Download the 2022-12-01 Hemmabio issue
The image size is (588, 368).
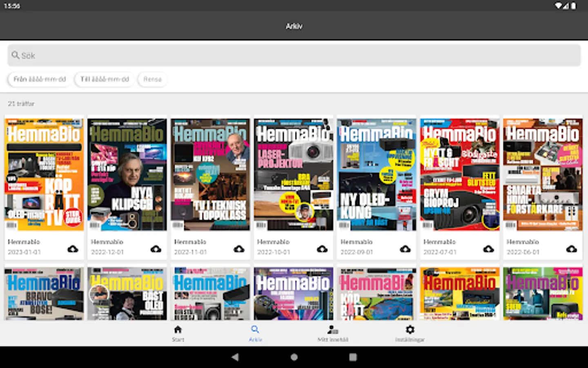tap(156, 249)
